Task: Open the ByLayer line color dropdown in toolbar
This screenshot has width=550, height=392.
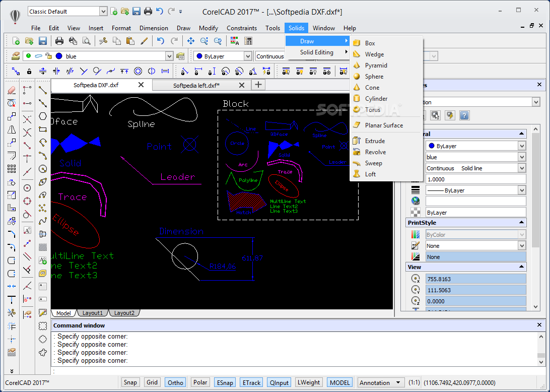Action: (248, 56)
